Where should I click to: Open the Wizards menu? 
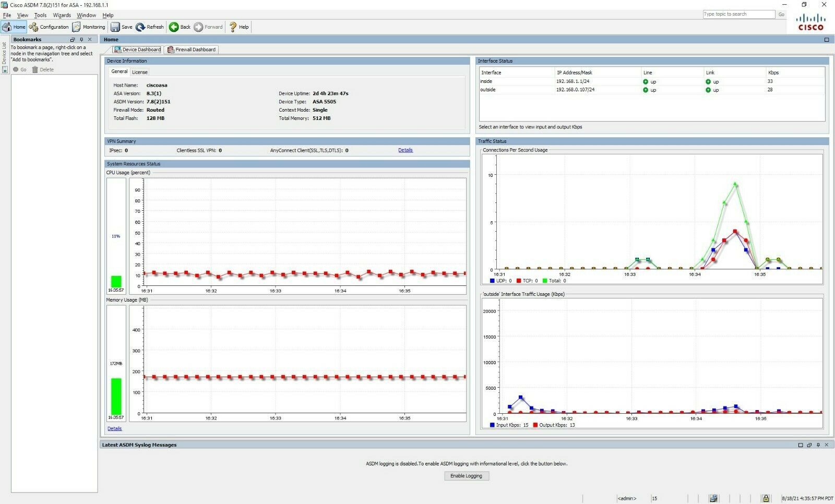(62, 15)
